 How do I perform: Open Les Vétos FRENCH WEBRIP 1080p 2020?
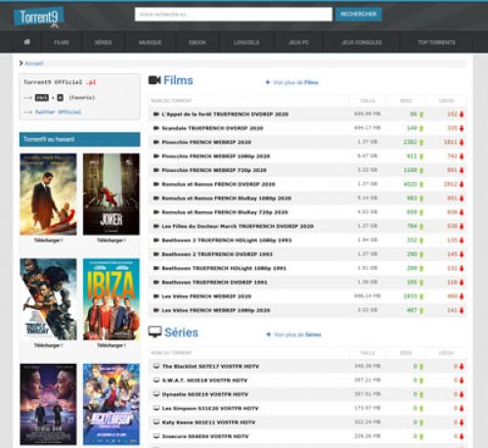[216, 310]
